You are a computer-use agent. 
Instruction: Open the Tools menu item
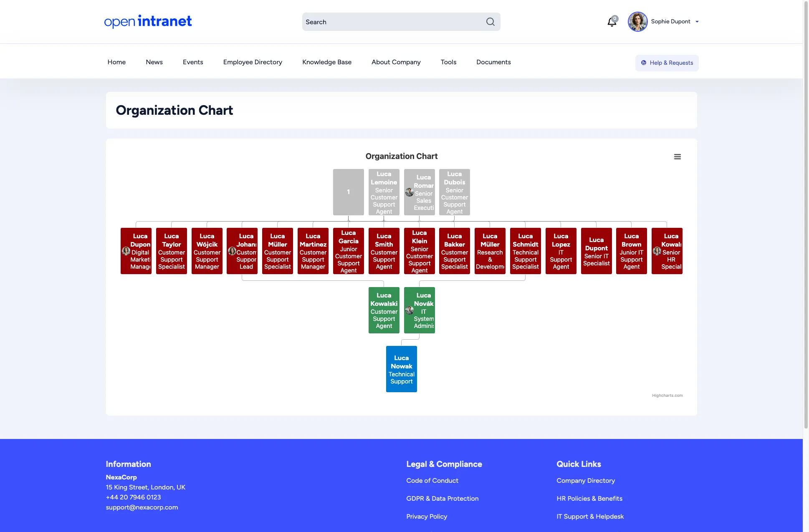coord(448,62)
